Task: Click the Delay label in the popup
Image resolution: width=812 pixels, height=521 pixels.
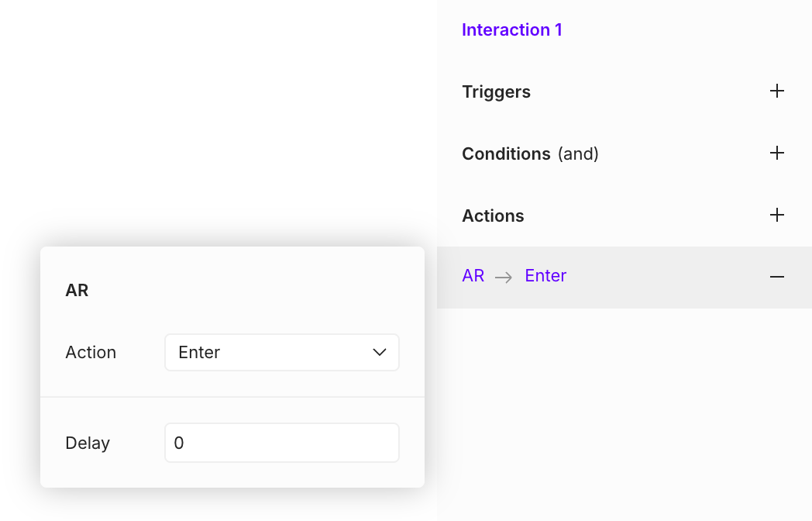Action: coord(88,443)
